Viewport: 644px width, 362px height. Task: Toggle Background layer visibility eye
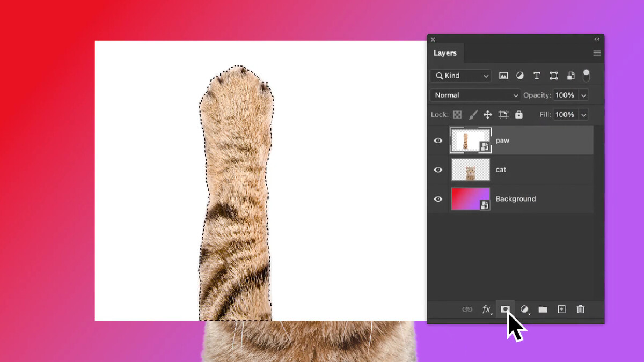click(438, 199)
